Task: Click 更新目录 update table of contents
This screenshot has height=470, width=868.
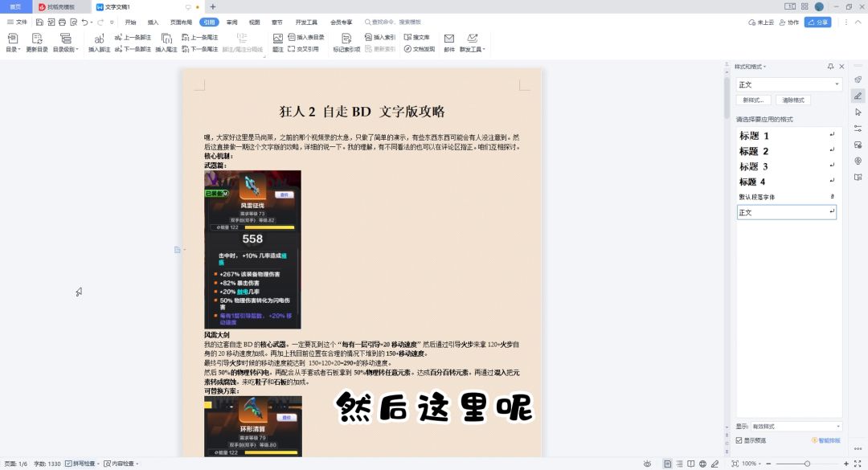Action: (37, 43)
